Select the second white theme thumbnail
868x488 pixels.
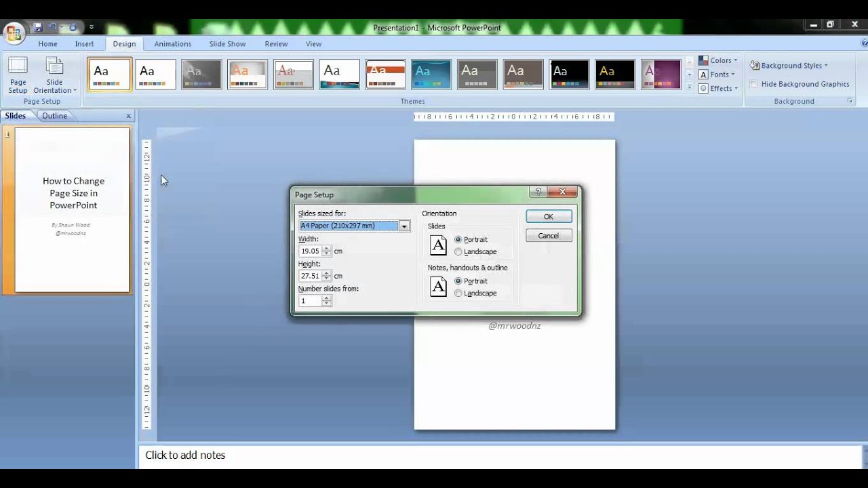tap(155, 75)
